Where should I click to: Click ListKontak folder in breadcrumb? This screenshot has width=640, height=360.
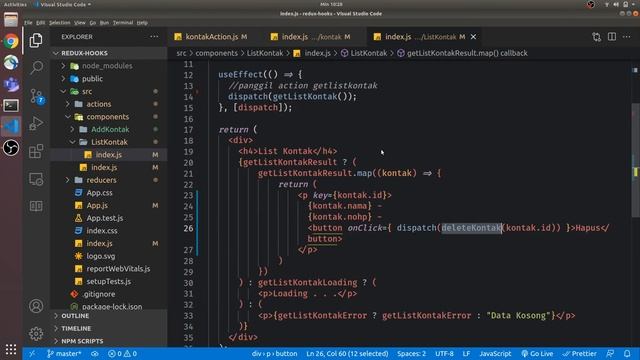coord(264,53)
